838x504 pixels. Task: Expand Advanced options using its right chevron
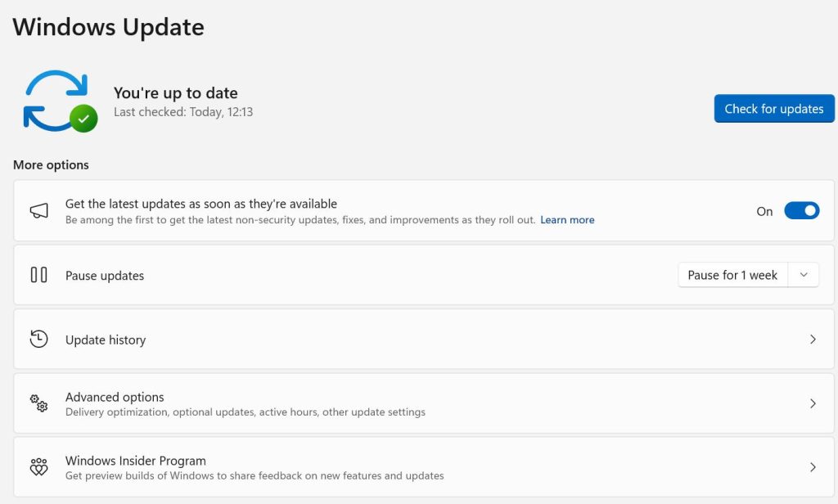(812, 403)
